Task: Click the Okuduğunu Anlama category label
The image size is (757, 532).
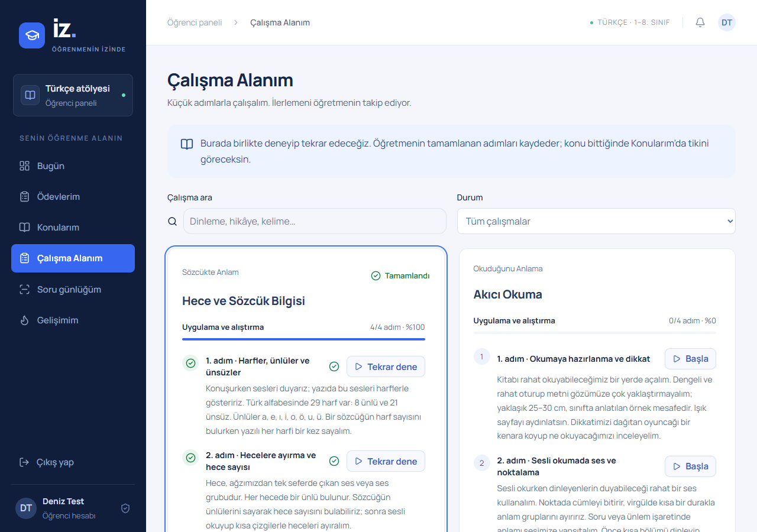Action: (x=508, y=269)
